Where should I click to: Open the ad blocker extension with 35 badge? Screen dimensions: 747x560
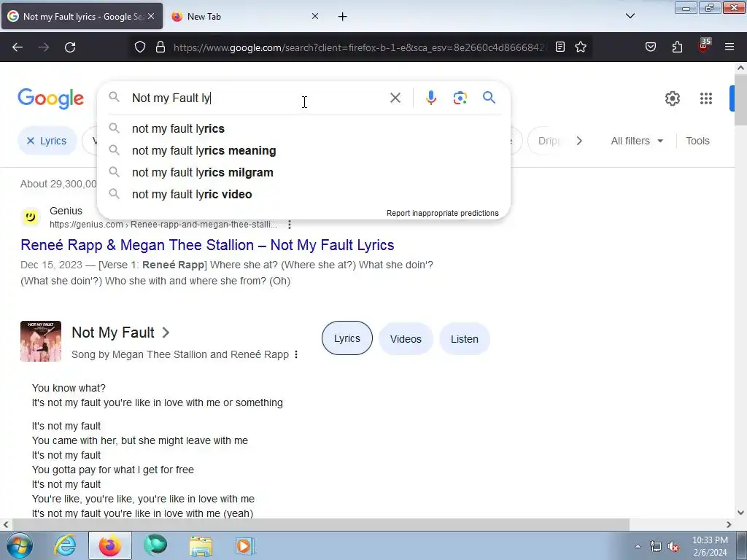pyautogui.click(x=704, y=45)
